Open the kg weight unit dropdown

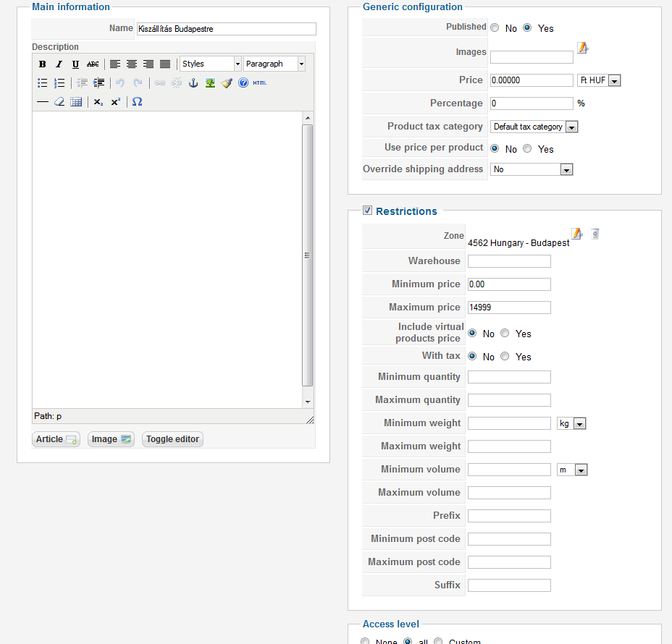[x=571, y=423]
